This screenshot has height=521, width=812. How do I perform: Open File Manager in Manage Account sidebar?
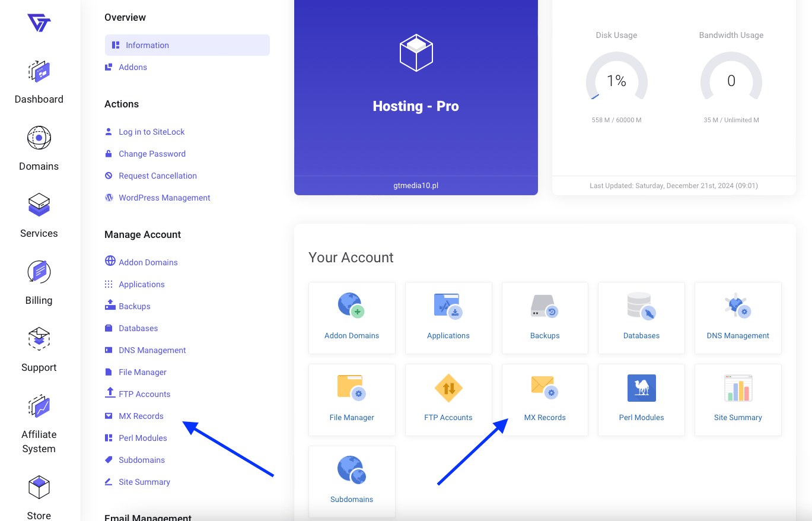[142, 372]
